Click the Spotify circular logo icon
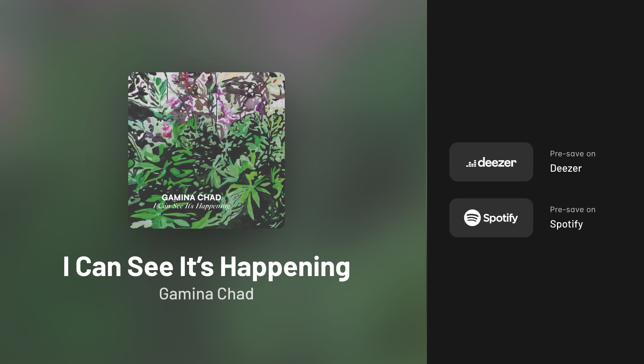This screenshot has height=364, width=644. click(x=472, y=218)
